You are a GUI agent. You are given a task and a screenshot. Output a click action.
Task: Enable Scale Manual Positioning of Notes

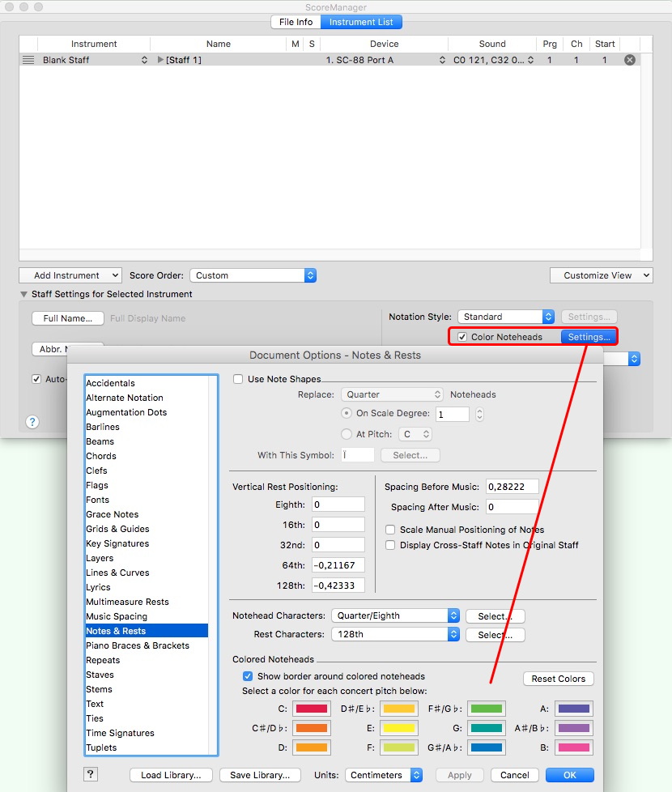390,530
